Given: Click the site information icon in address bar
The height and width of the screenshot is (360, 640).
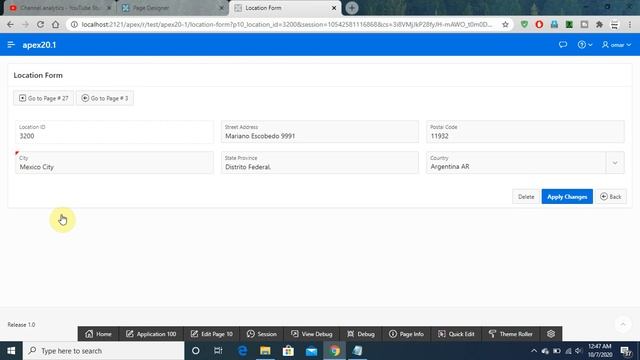Looking at the screenshot, I should click(74, 24).
